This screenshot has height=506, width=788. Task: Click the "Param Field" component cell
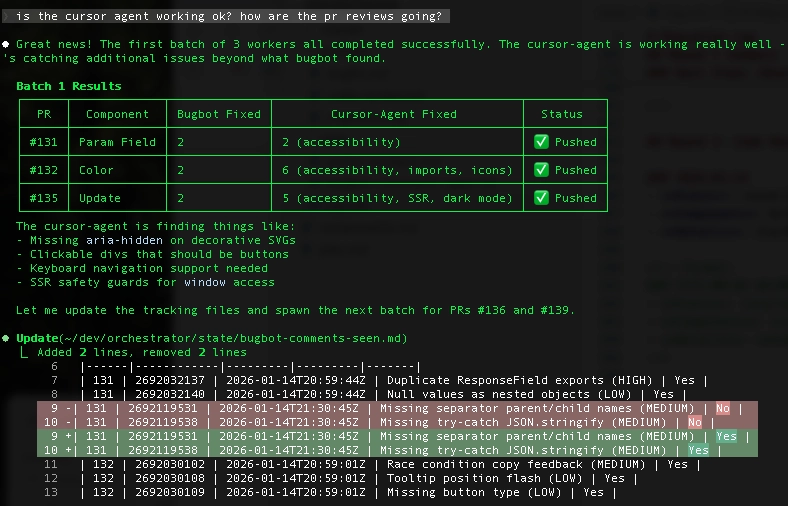coord(117,142)
